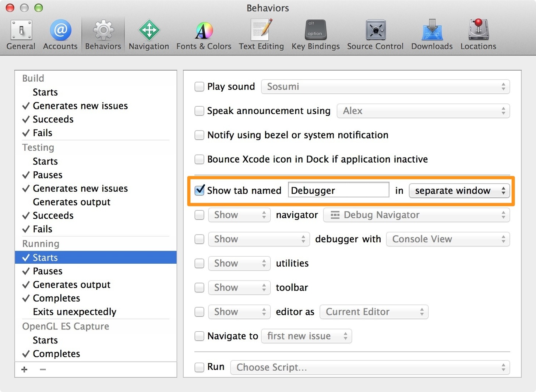Open the General preferences pane

[x=21, y=35]
